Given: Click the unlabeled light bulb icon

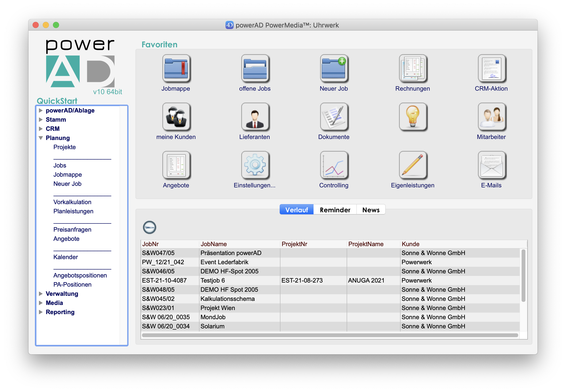Looking at the screenshot, I should tap(413, 117).
